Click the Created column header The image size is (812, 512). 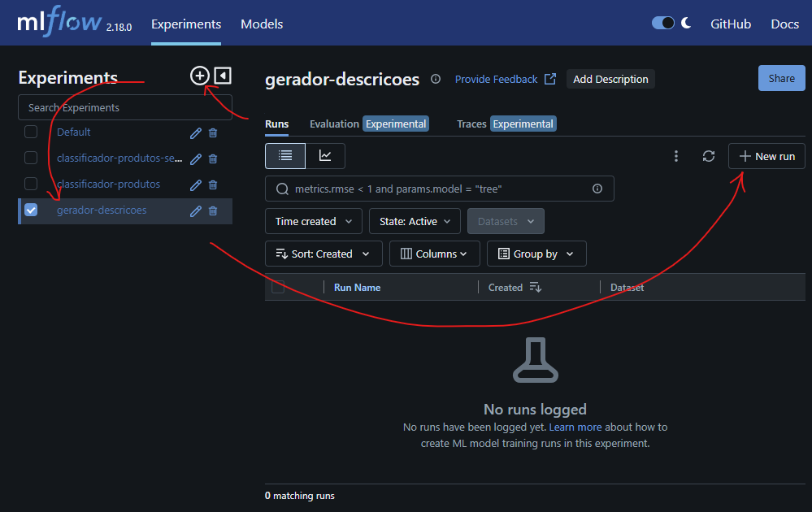click(506, 288)
